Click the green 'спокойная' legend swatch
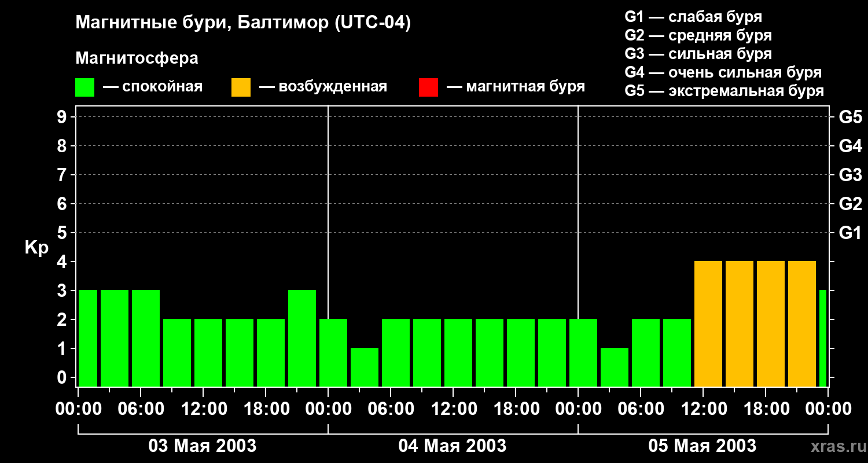 pyautogui.click(x=85, y=87)
